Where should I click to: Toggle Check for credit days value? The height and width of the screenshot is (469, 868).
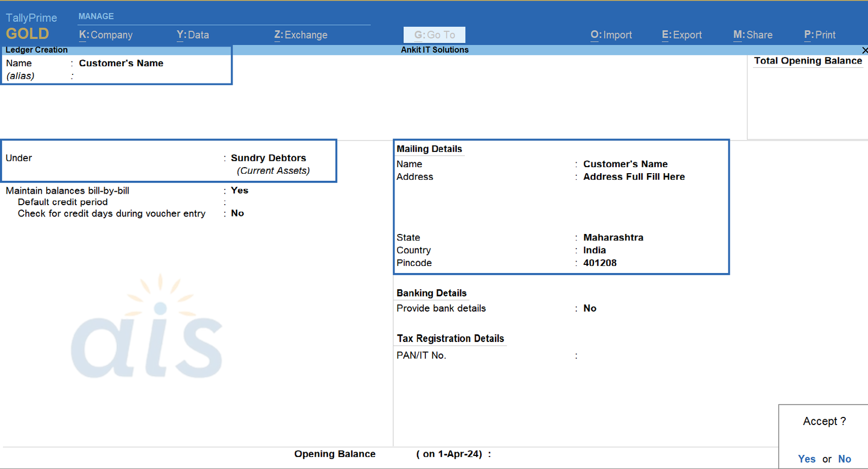pos(237,213)
